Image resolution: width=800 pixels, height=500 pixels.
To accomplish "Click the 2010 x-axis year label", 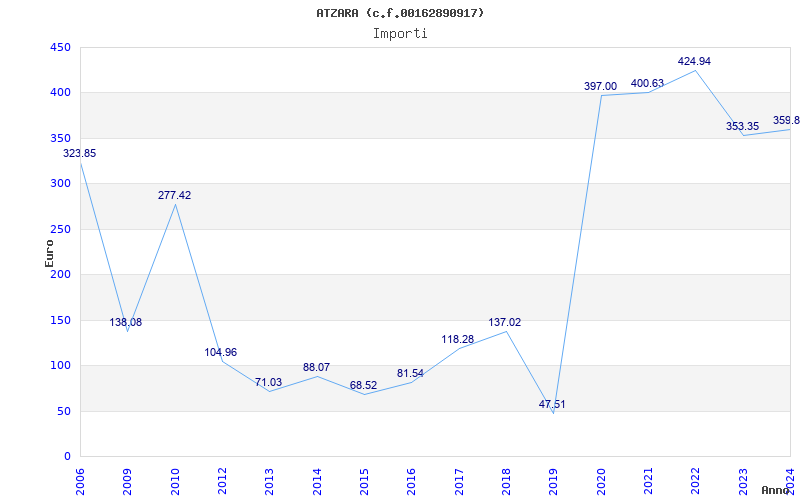I will pos(175,482).
